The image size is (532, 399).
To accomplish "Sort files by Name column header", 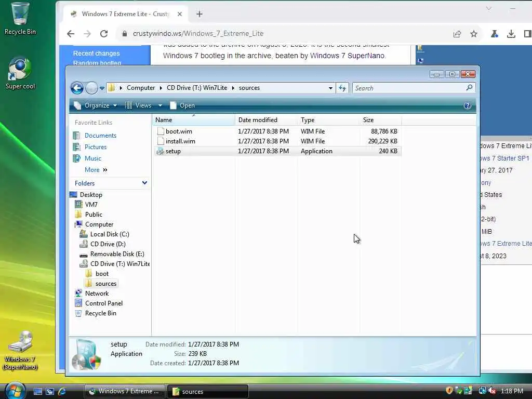I will click(193, 120).
